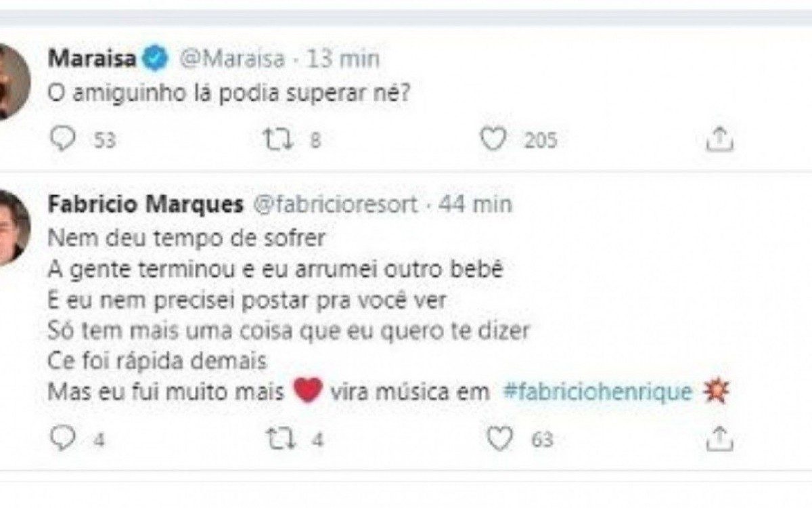Click Maraisa's verified badge
The width and height of the screenshot is (812, 508).
[154, 58]
